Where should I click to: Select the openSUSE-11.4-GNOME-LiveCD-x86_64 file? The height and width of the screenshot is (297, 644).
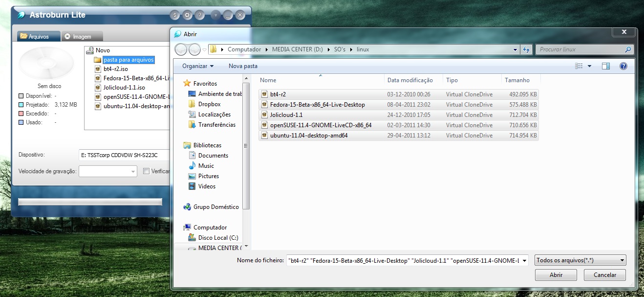coord(399,125)
